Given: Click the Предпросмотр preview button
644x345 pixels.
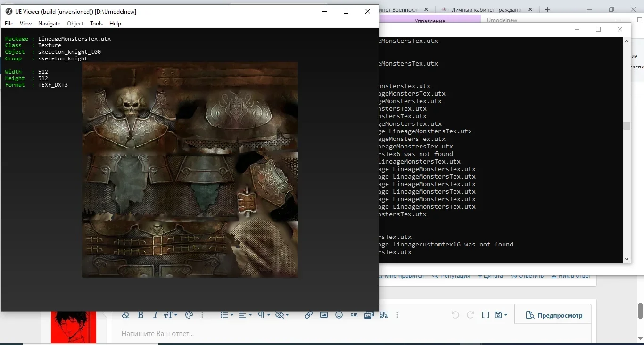Looking at the screenshot, I should [x=554, y=315].
